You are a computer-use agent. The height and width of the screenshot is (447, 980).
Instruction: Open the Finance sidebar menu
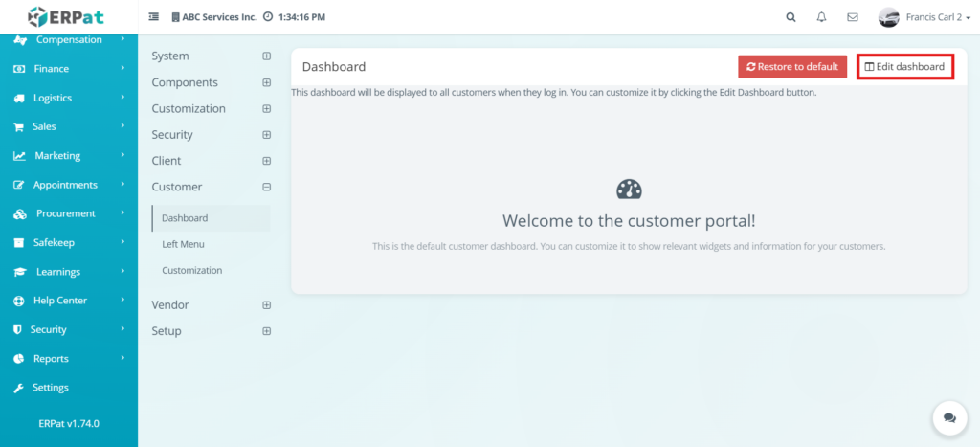click(x=51, y=69)
